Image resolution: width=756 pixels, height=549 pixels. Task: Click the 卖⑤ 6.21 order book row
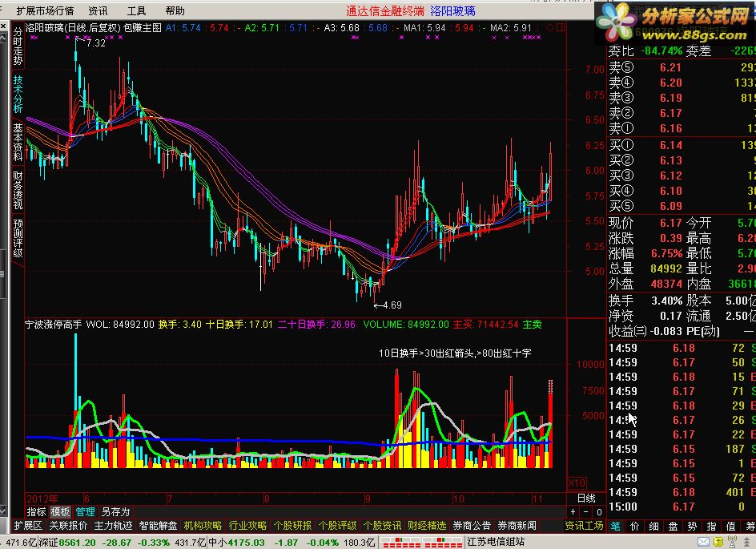682,67
